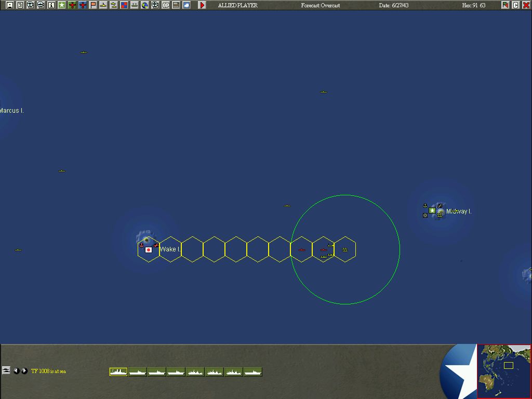The width and height of the screenshot is (532, 399).
Task: Click the save game disk icon
Action: click(10, 5)
